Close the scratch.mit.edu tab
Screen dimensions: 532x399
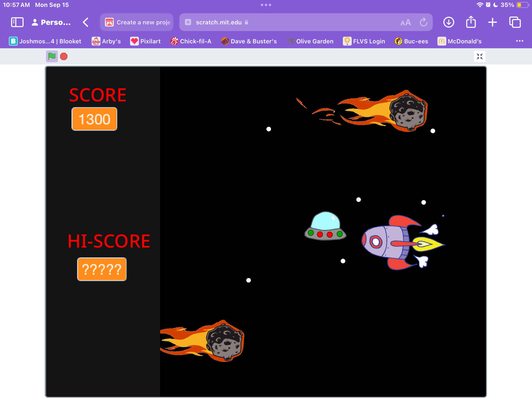(188, 22)
